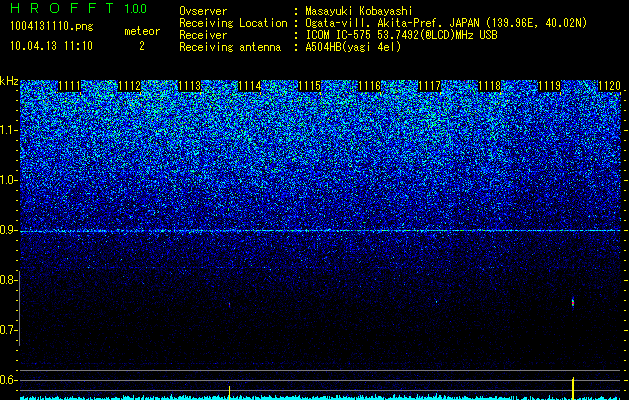The width and height of the screenshot is (629, 400).
Task: Click the HROFFT 1.0.0 title text
Action: 79,8
